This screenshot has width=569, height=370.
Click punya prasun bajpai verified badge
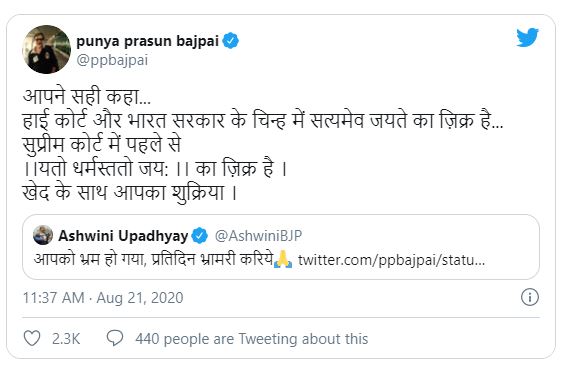pos(231,41)
